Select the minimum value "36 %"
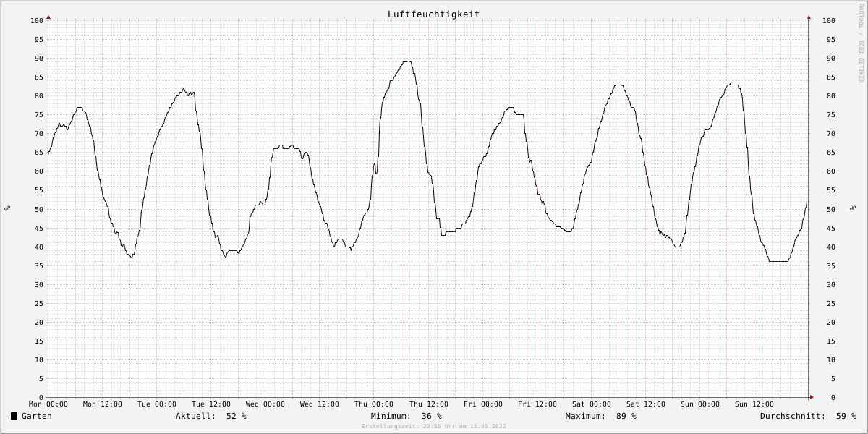The height and width of the screenshot is (434, 868). [x=432, y=416]
